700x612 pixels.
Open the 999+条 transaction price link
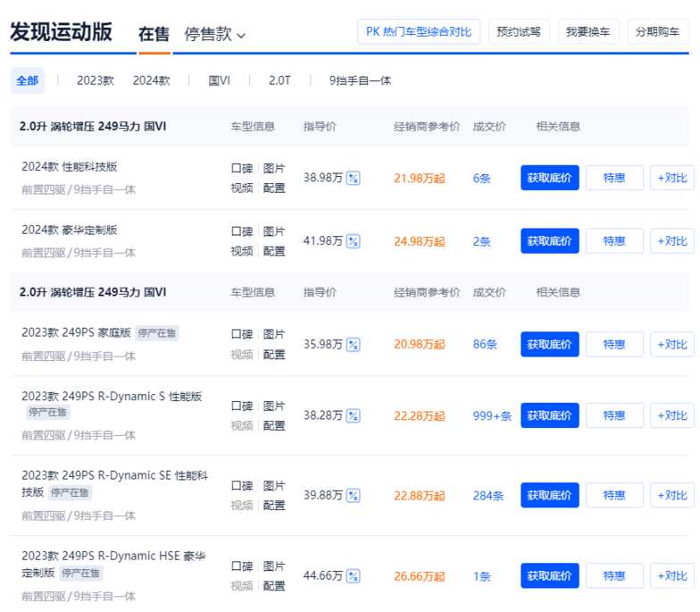492,415
